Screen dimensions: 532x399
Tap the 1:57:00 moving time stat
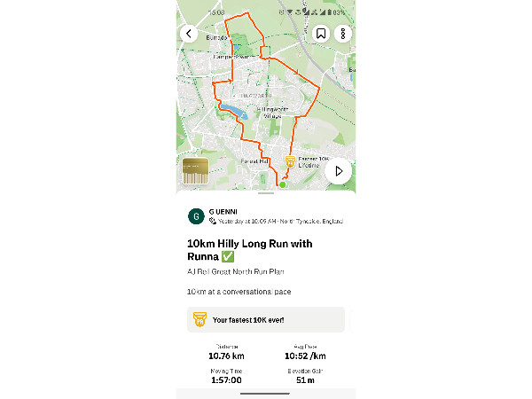[x=226, y=380]
